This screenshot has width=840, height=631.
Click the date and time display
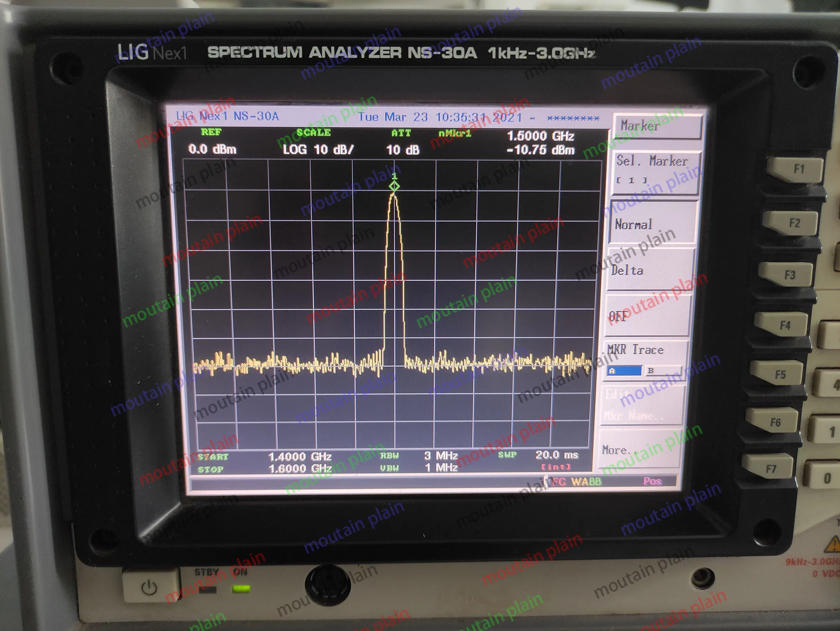tap(440, 117)
